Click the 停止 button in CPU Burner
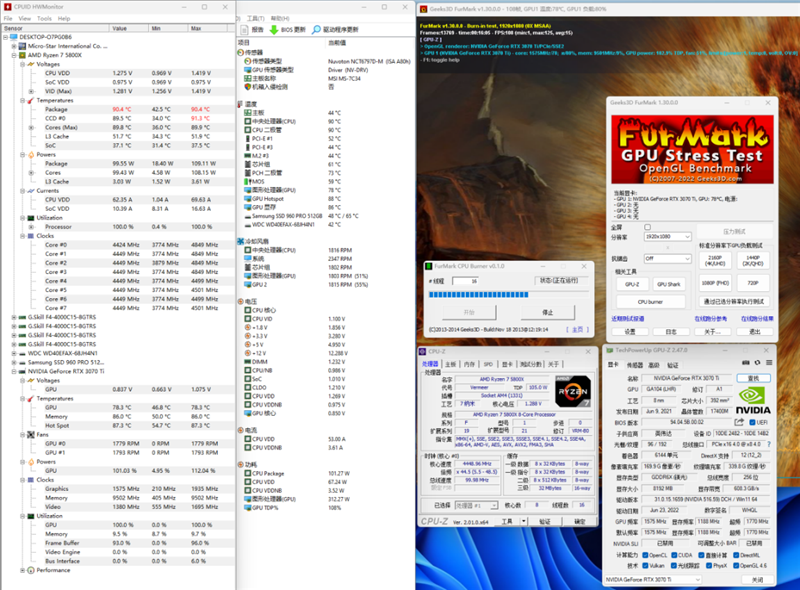The width and height of the screenshot is (800, 590). (x=547, y=312)
